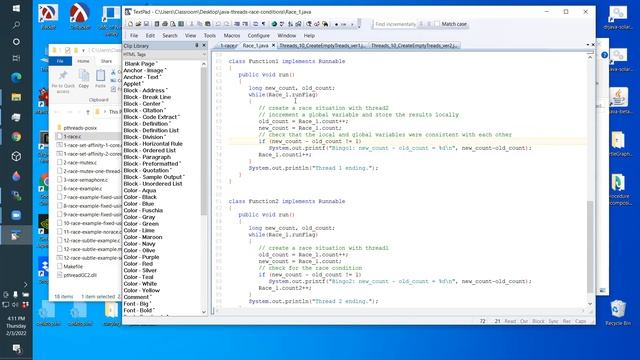Open the Configure menu
Image resolution: width=640 pixels, height=360 pixels.
[258, 36]
